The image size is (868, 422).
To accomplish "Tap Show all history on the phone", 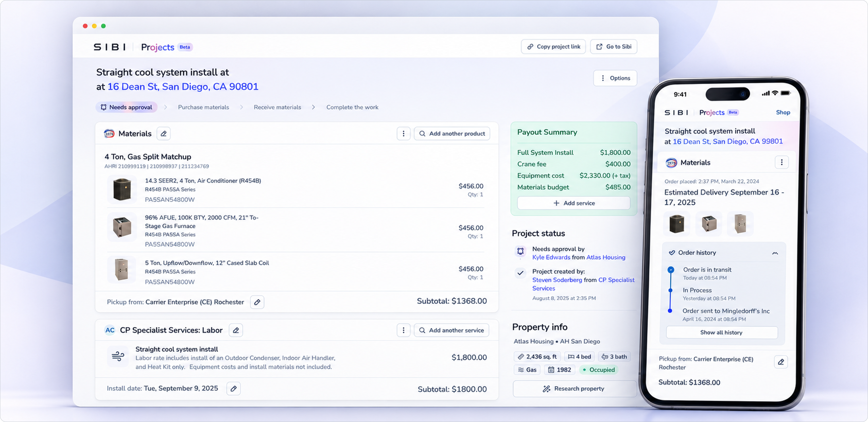I will click(722, 332).
